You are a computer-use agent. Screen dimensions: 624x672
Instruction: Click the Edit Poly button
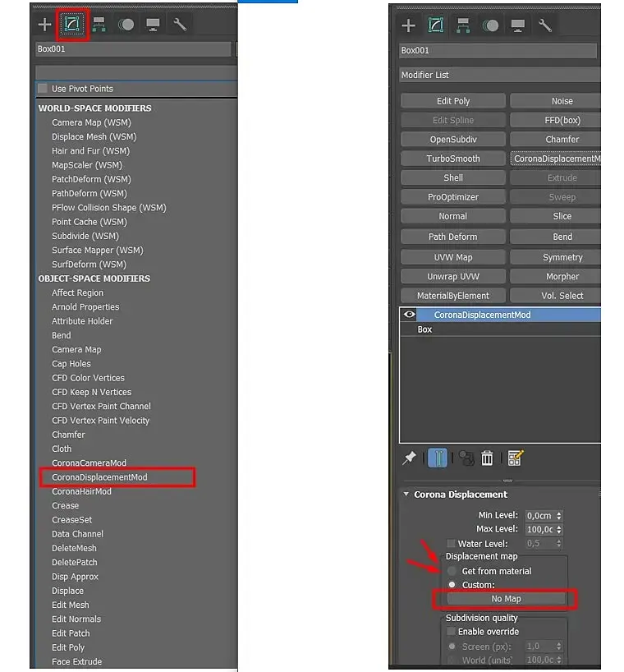(x=453, y=101)
